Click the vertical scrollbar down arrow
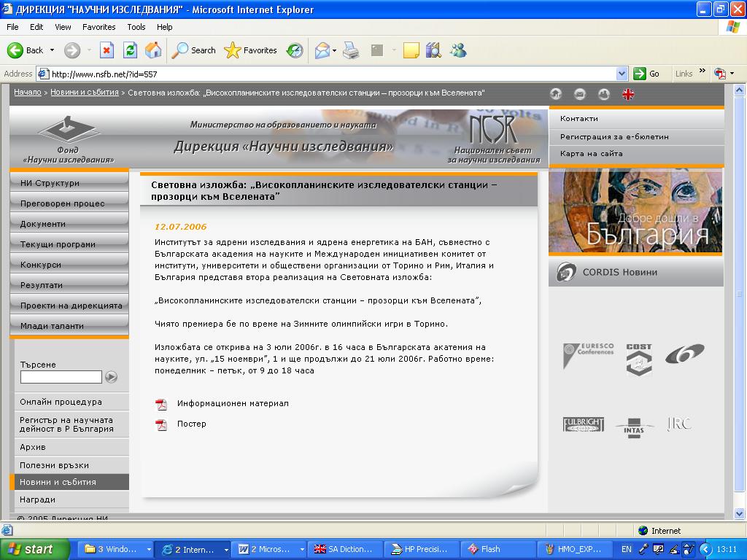The width and height of the screenshot is (747, 560). click(x=740, y=513)
